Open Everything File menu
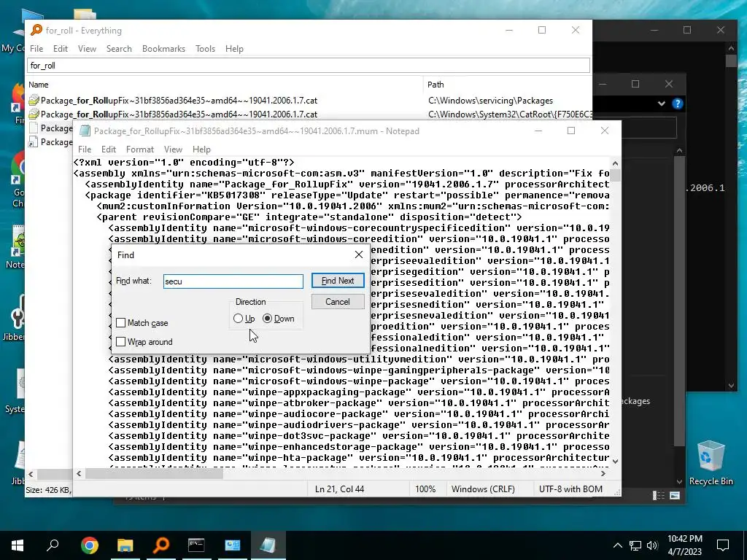This screenshot has width=747, height=560. pos(36,49)
